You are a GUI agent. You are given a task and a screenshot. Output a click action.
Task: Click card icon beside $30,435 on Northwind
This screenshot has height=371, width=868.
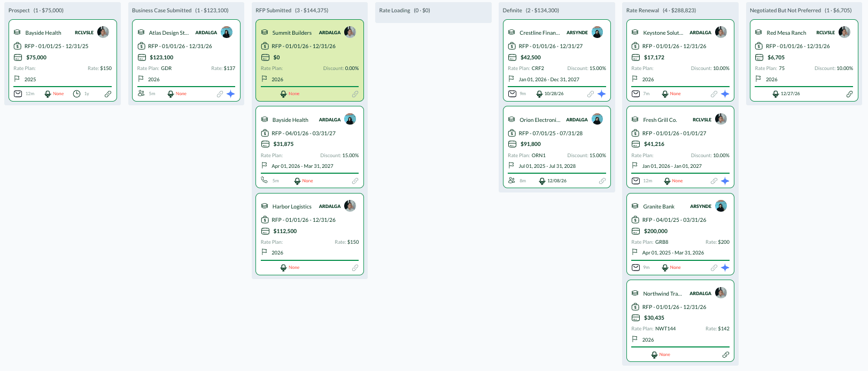[x=635, y=318]
